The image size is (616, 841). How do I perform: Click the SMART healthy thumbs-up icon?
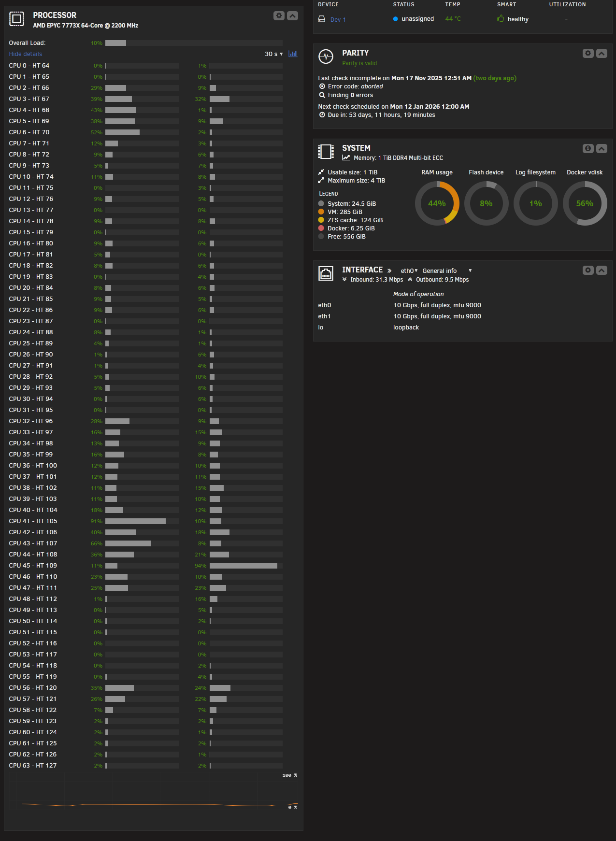[x=501, y=19]
